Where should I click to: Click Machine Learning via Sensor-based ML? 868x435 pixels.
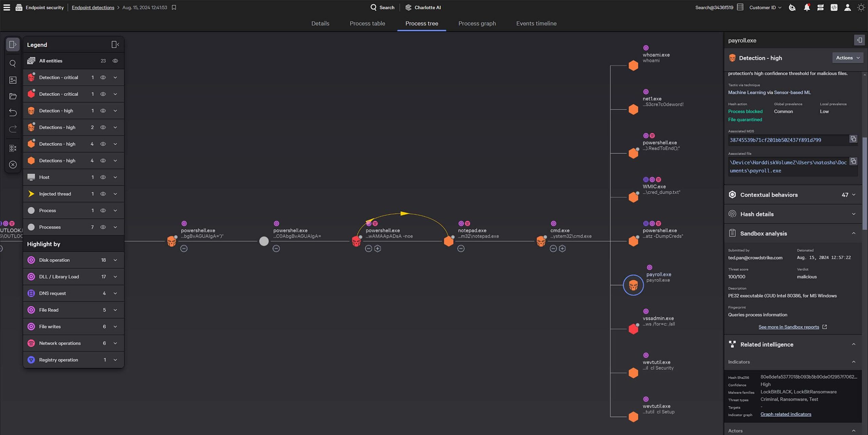pos(769,92)
